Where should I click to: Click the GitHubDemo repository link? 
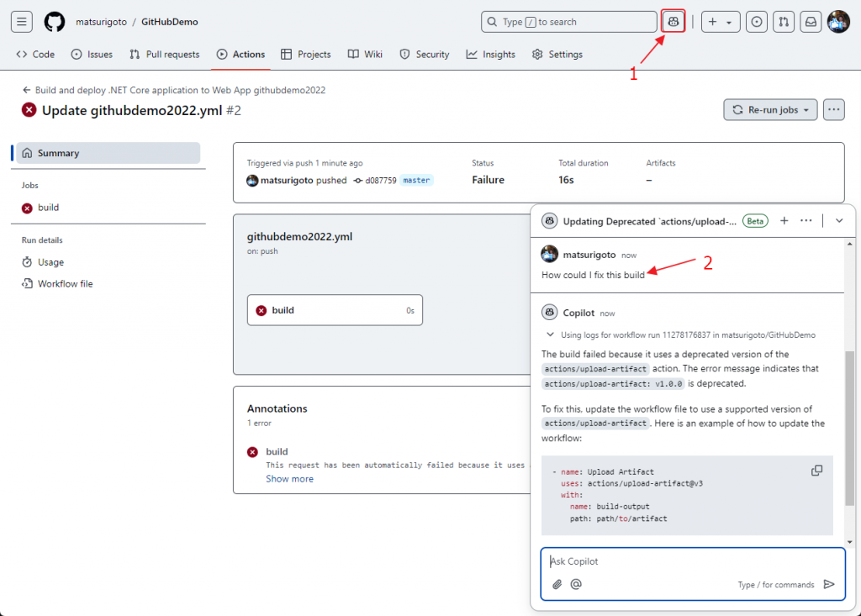coord(170,22)
